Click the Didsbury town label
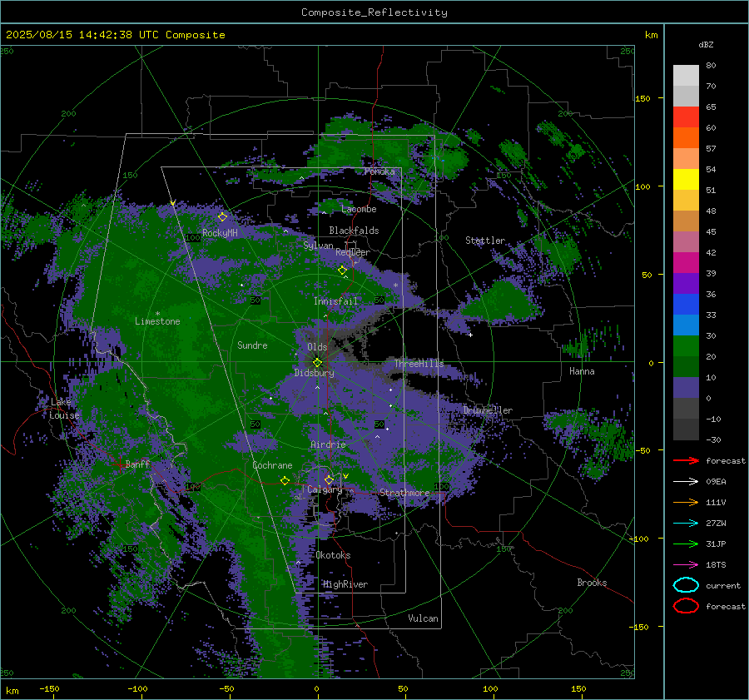The image size is (749, 700). (314, 373)
